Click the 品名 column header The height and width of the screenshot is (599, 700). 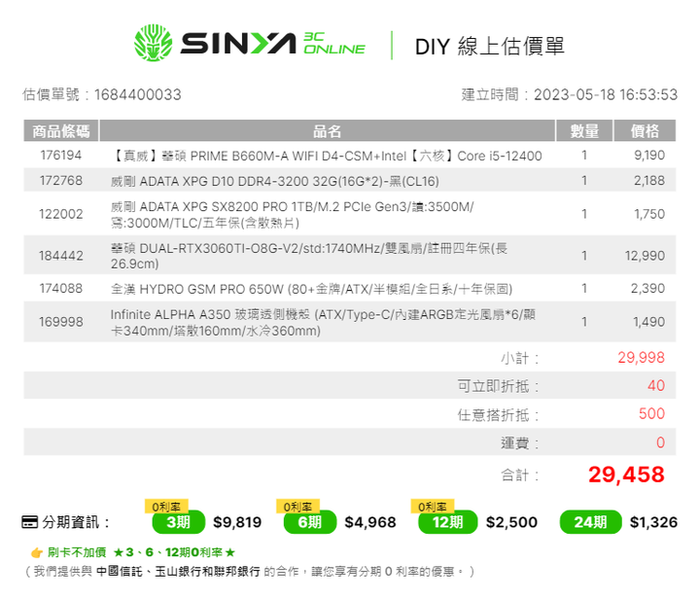[328, 130]
